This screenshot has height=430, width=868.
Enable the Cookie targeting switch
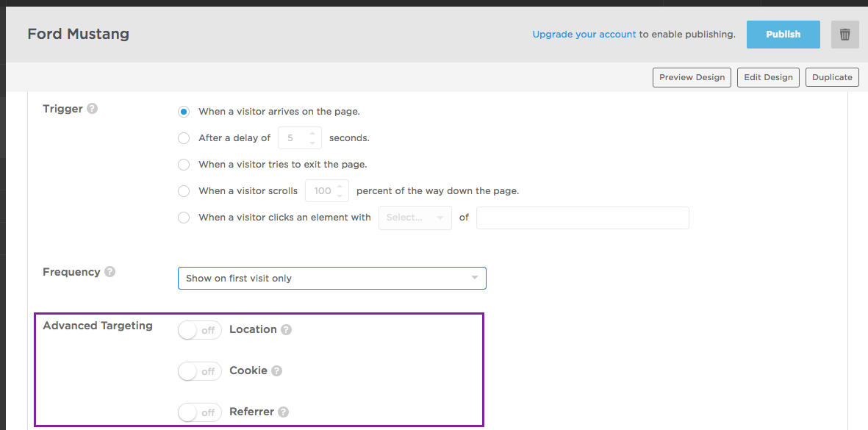200,371
